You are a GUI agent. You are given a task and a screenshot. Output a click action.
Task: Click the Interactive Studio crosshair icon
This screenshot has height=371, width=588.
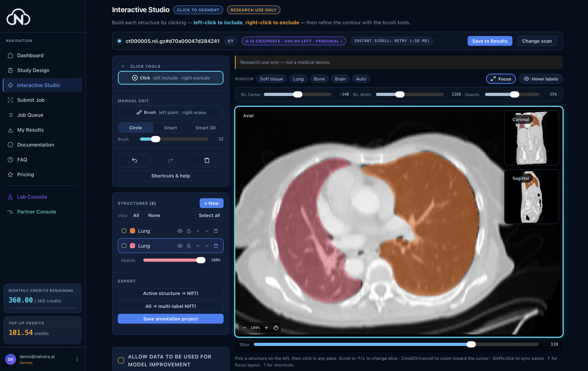[10, 85]
